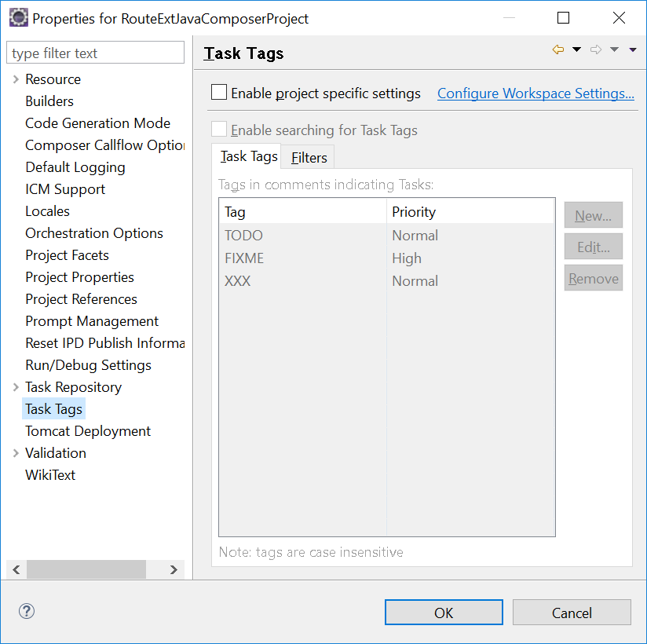Select Task Repository tree label
This screenshot has width=647, height=644.
(x=74, y=387)
